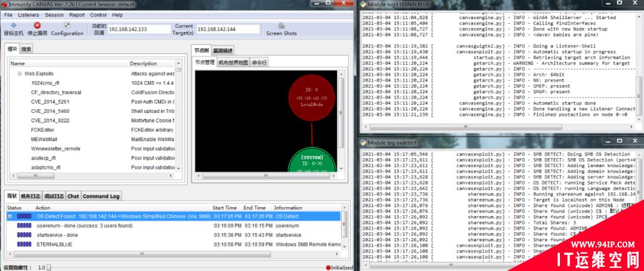Click the 目标主机 target host toolbar icon
This screenshot has width=644, height=271.
tap(14, 26)
